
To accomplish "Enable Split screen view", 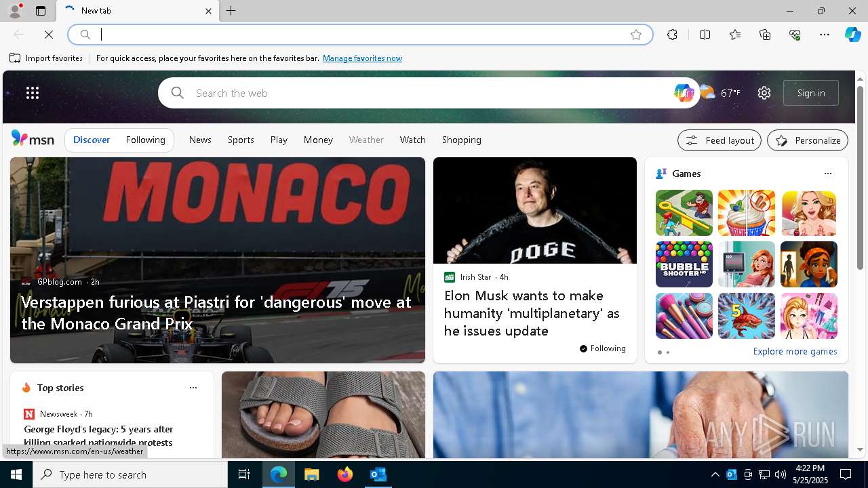I will click(705, 35).
